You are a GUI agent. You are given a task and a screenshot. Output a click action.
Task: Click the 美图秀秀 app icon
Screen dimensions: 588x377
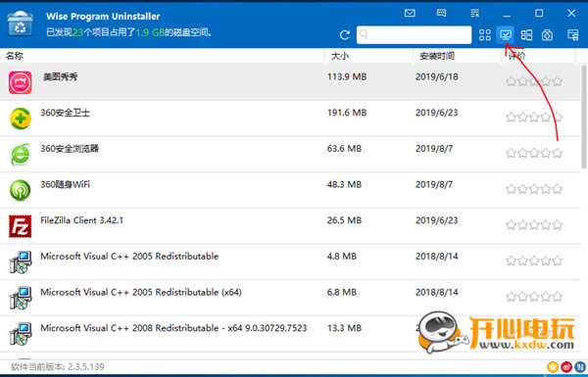(x=21, y=82)
